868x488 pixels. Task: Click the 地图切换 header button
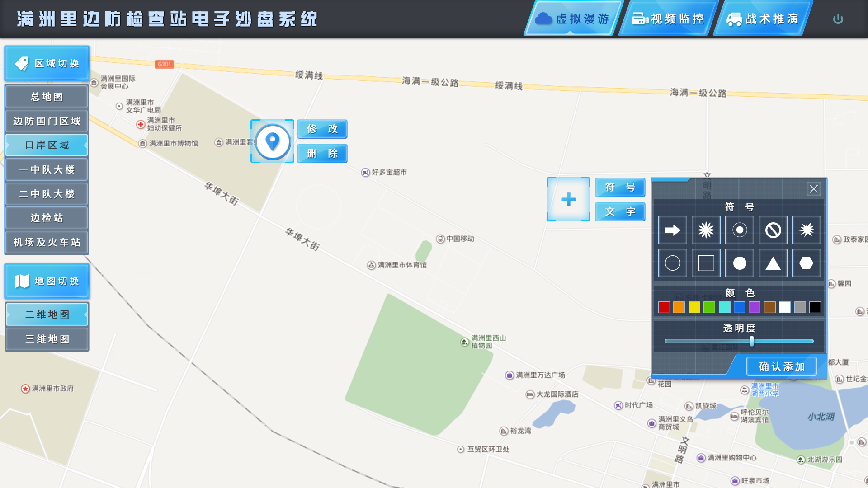tap(47, 281)
